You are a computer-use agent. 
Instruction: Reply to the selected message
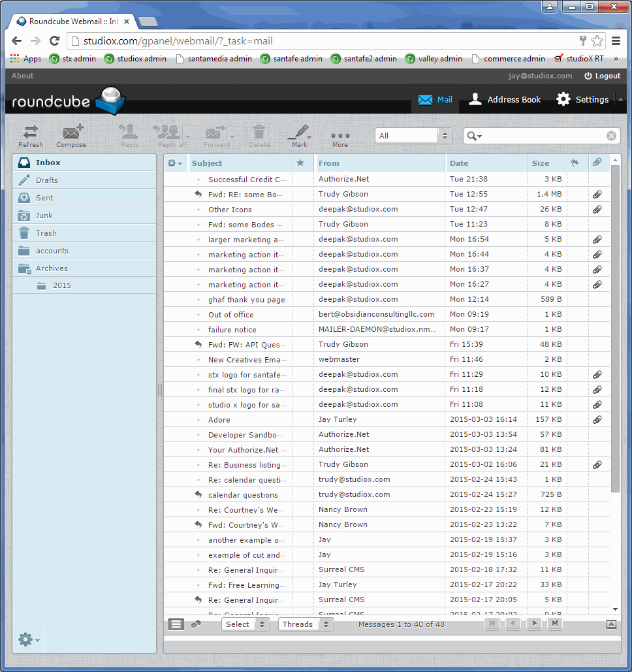(129, 136)
